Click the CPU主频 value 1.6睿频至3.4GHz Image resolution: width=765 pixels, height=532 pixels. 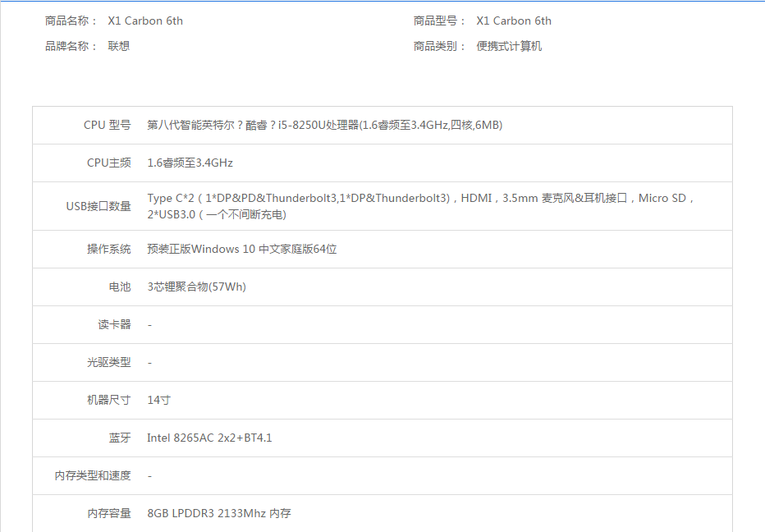(190, 163)
